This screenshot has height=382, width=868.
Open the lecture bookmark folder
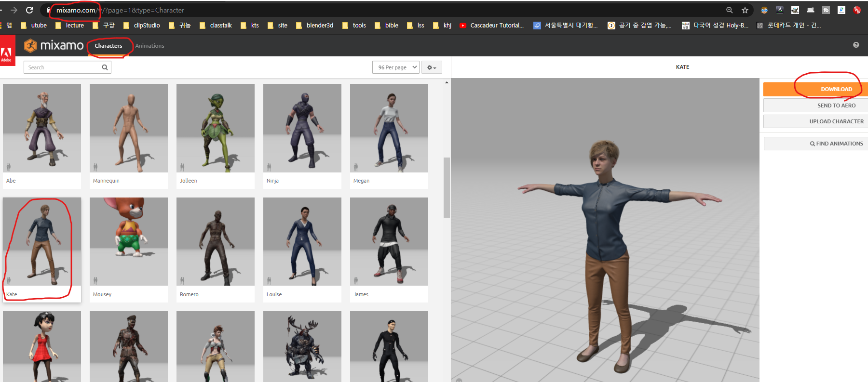(x=69, y=26)
